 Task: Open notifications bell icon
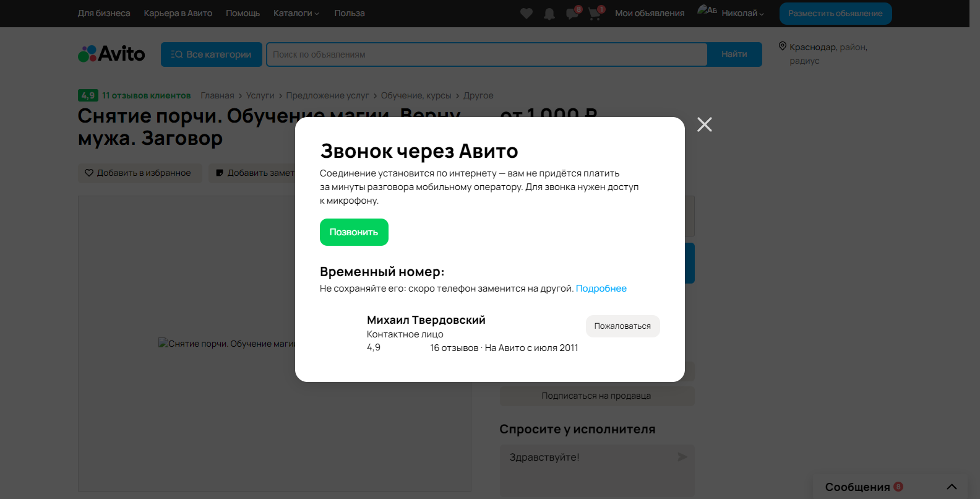549,14
